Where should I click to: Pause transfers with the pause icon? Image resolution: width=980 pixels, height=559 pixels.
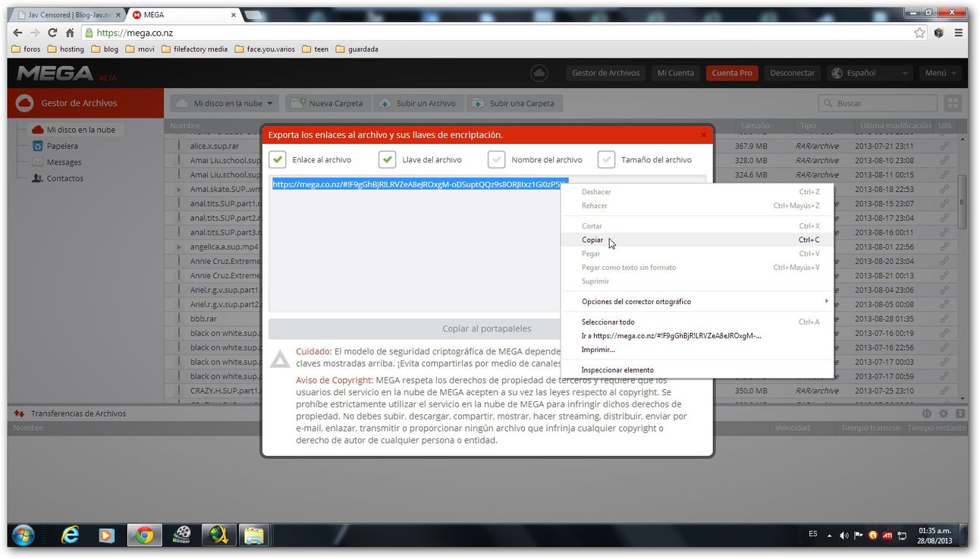click(926, 413)
